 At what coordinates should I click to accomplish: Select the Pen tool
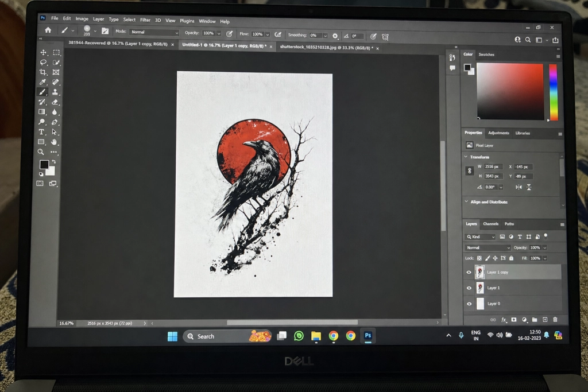[55, 122]
